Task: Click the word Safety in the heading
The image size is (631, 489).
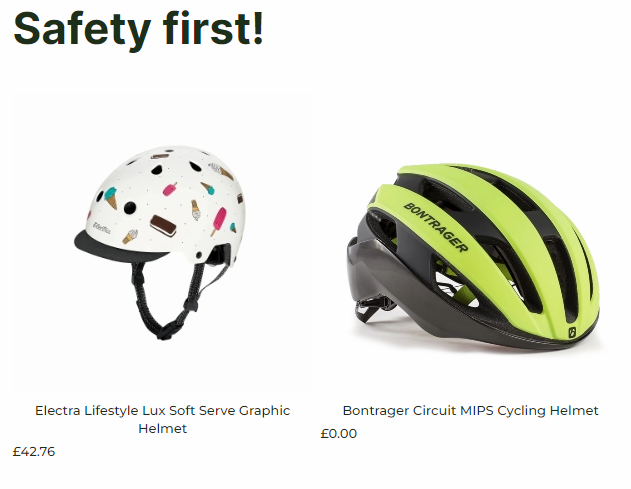Action: click(x=82, y=28)
